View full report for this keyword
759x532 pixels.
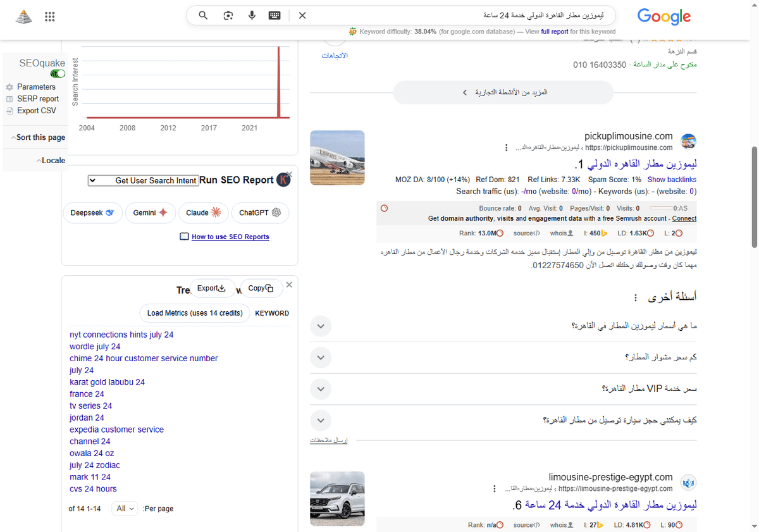pyautogui.click(x=555, y=31)
